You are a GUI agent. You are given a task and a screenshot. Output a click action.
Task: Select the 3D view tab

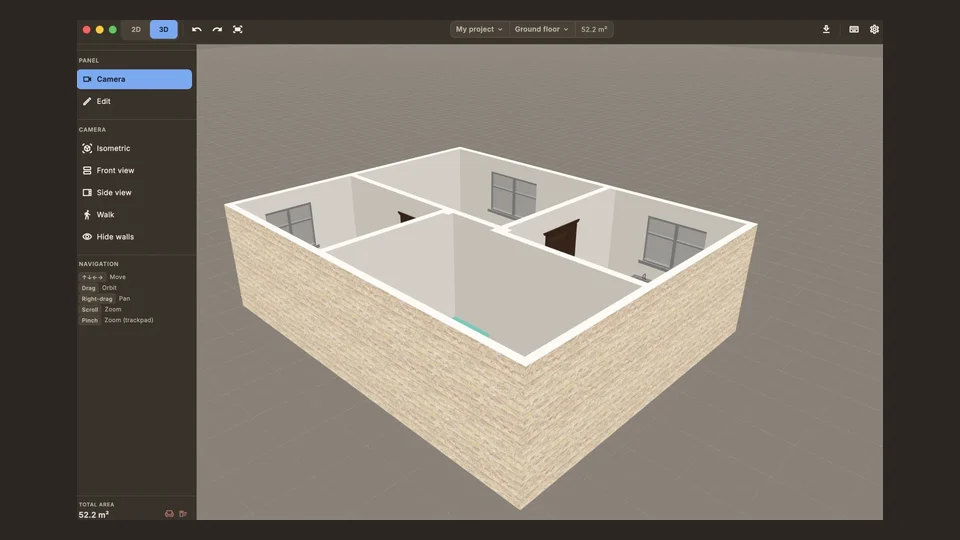point(163,29)
